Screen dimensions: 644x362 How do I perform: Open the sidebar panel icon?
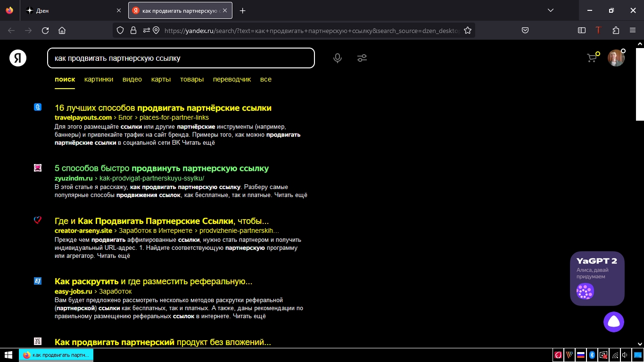[582, 30]
